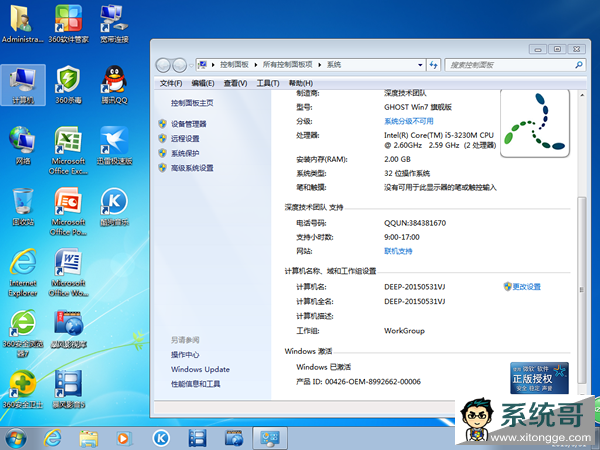The height and width of the screenshot is (450, 600).
Task: Open the 编辑(E) menu
Action: point(203,83)
